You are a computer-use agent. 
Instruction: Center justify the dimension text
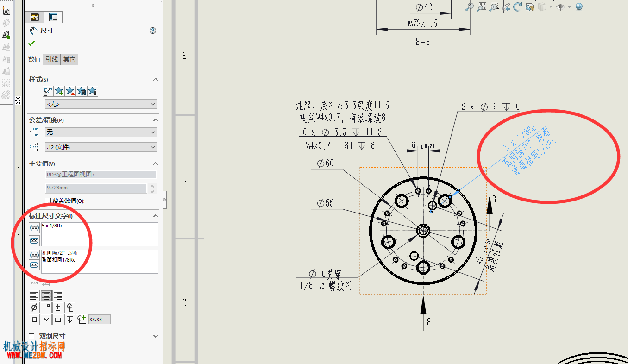[46, 295]
